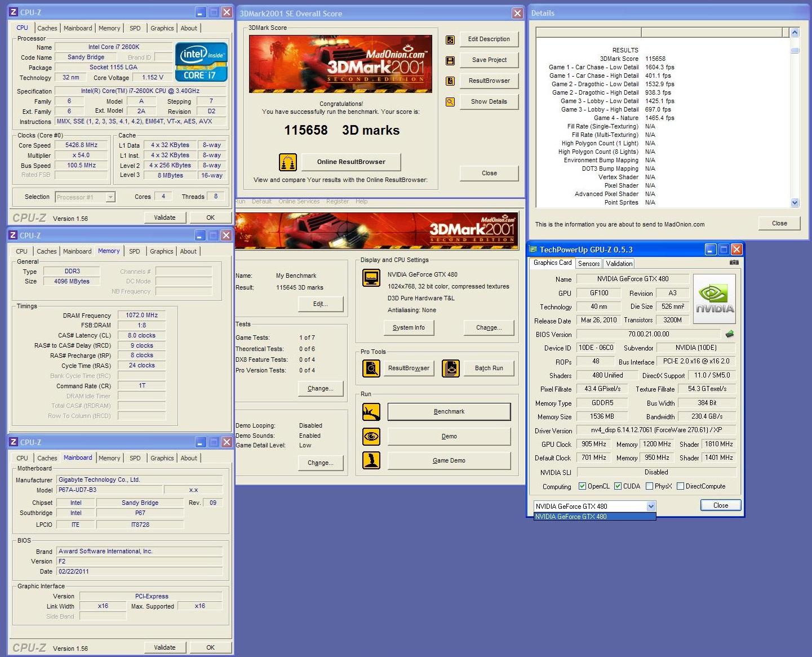Click the Show Details button
This screenshot has width=812, height=657.
pos(489,101)
